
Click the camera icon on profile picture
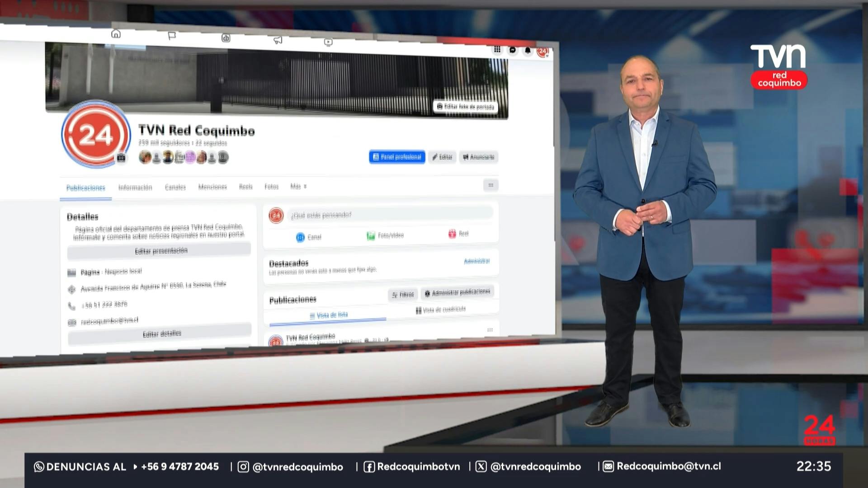(x=121, y=158)
